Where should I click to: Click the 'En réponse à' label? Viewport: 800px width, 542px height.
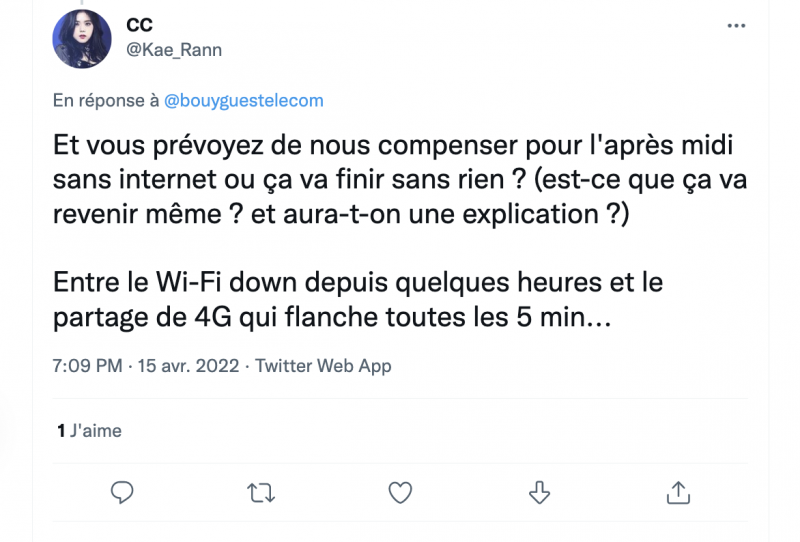106,100
